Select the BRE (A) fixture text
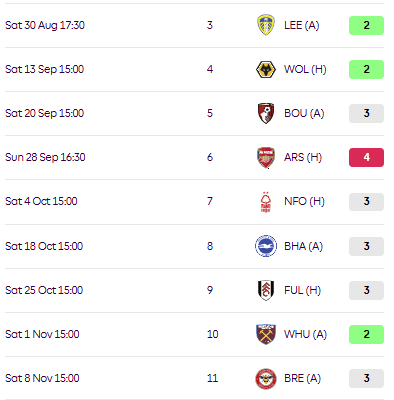The image size is (394, 400). tap(302, 378)
